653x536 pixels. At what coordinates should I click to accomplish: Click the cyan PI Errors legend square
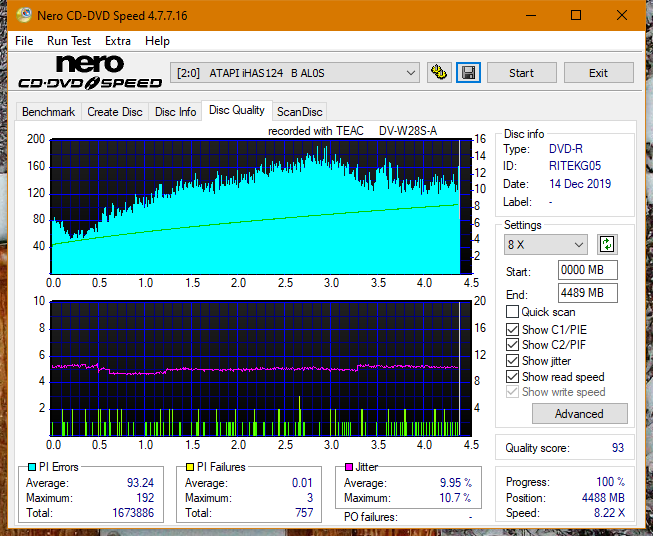coord(32,467)
